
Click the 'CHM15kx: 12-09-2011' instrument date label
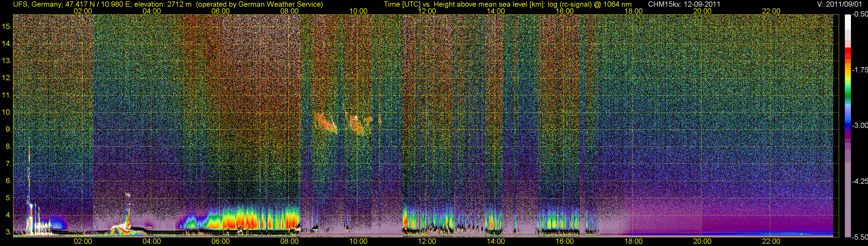(683, 4)
